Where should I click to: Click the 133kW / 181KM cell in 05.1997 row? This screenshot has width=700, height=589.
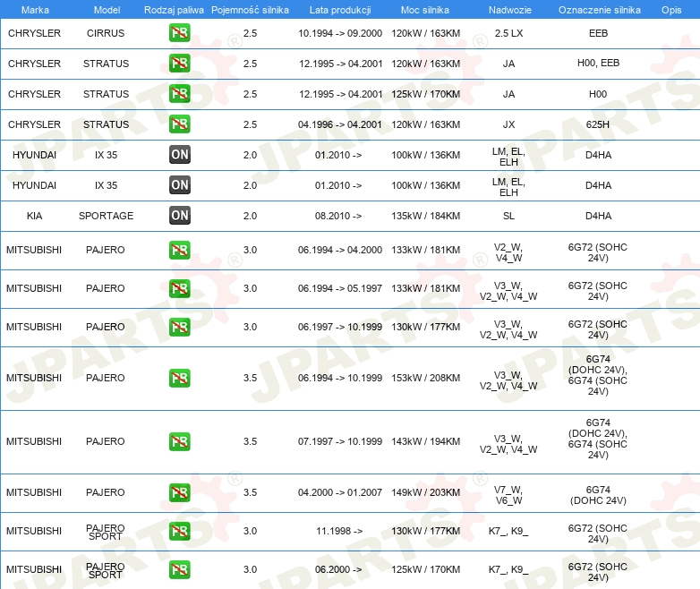[x=425, y=288]
